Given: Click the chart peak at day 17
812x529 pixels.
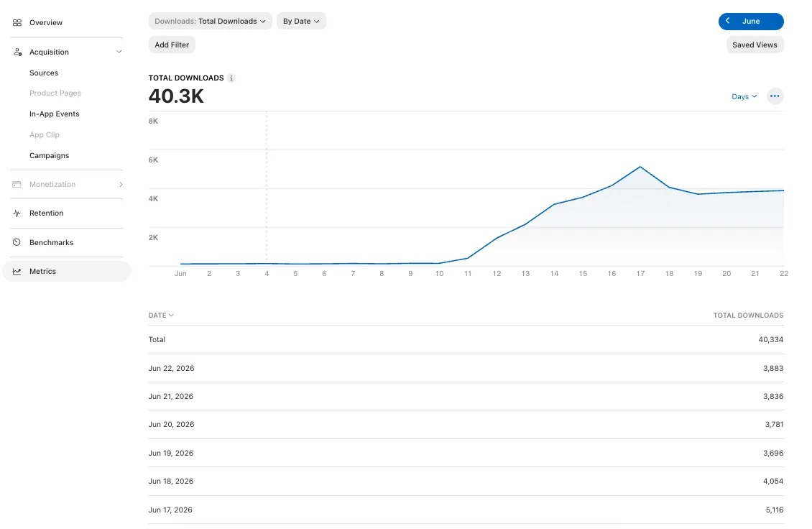Looking at the screenshot, I should [x=640, y=167].
